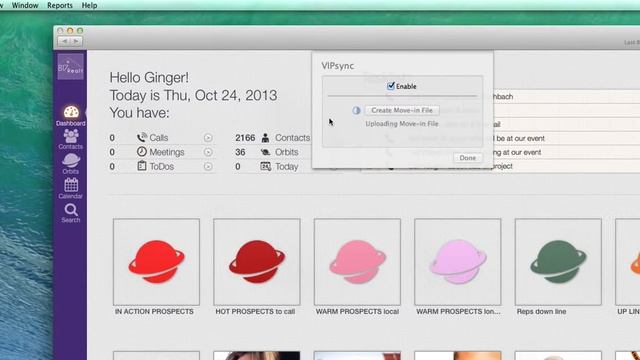The width and height of the screenshot is (640, 360).
Task: Open the WARM PROSPECTS local orbit
Action: (x=357, y=262)
